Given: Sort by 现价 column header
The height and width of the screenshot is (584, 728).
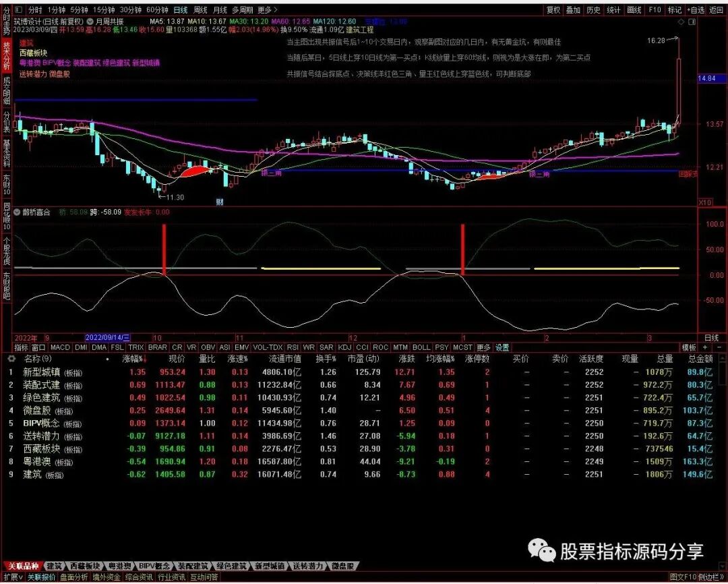Looking at the screenshot, I should [177, 359].
